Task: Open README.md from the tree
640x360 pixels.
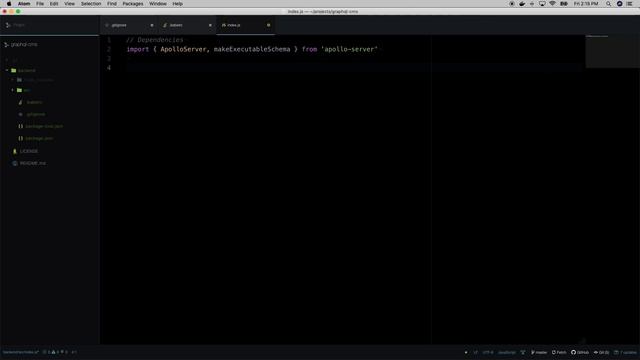Action: click(33, 163)
